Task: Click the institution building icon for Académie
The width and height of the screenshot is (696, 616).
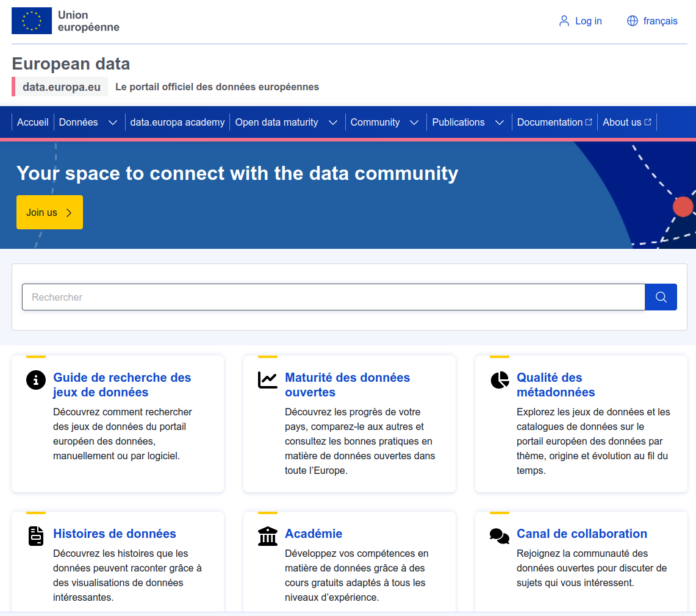Action: 267,536
